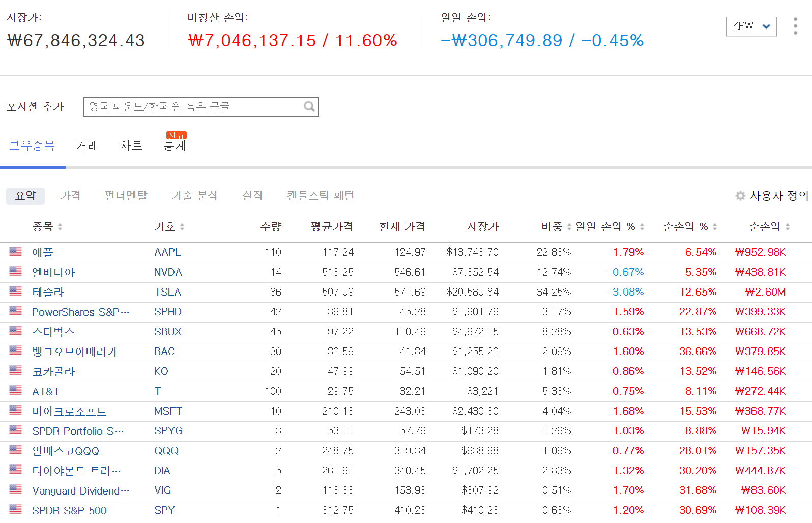Switch to the 거래 tab
The width and height of the screenshot is (812, 523).
click(87, 146)
